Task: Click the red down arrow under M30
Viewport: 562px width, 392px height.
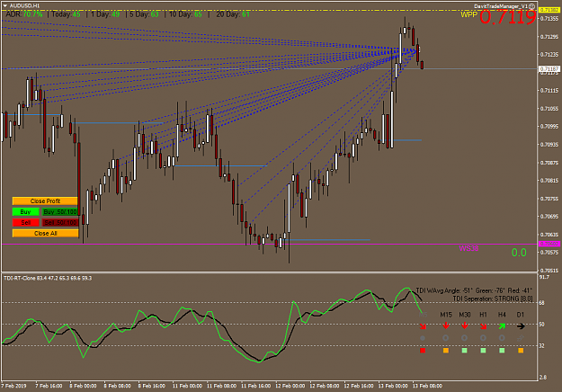Action: click(x=465, y=325)
